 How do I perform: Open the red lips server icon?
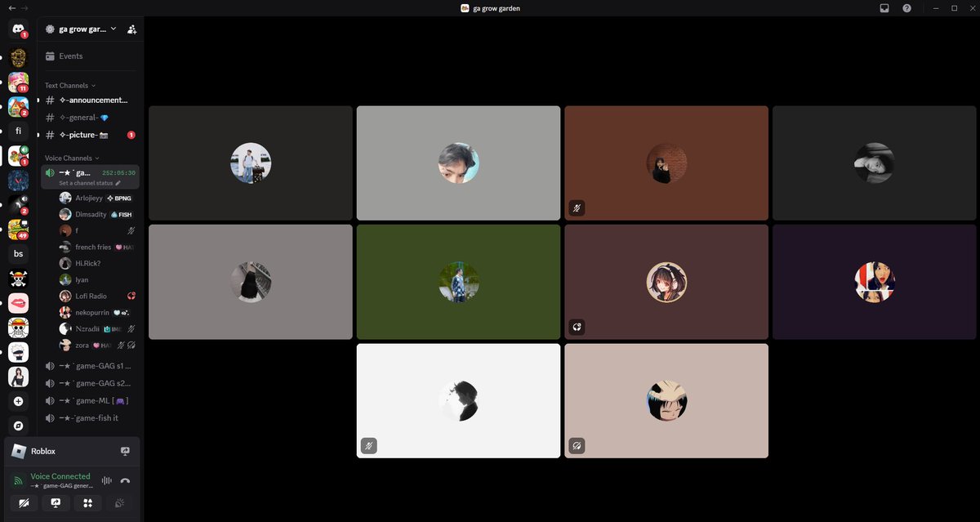tap(18, 303)
